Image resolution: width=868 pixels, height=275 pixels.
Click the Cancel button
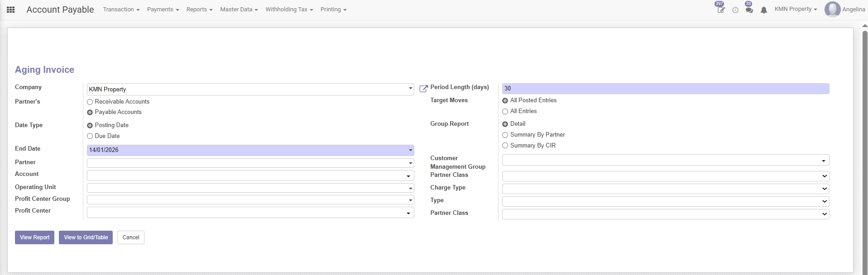131,237
